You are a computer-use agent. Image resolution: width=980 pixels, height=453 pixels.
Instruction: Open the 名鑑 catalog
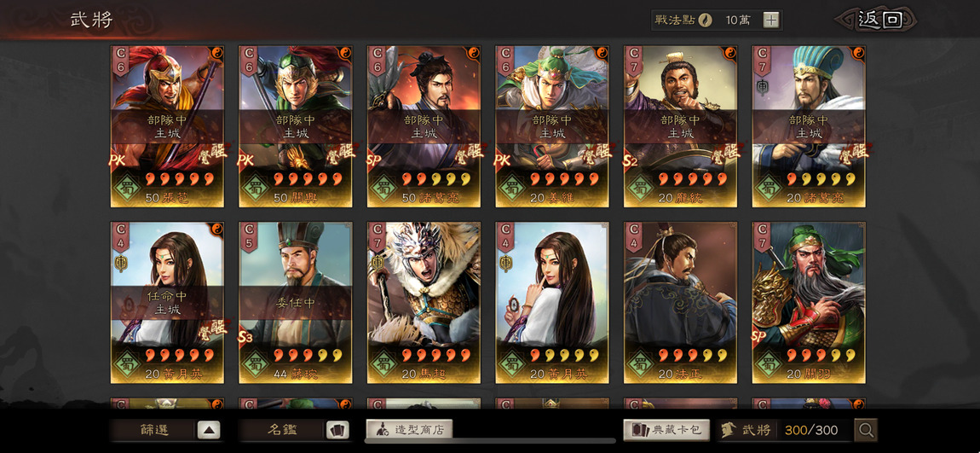[282, 430]
